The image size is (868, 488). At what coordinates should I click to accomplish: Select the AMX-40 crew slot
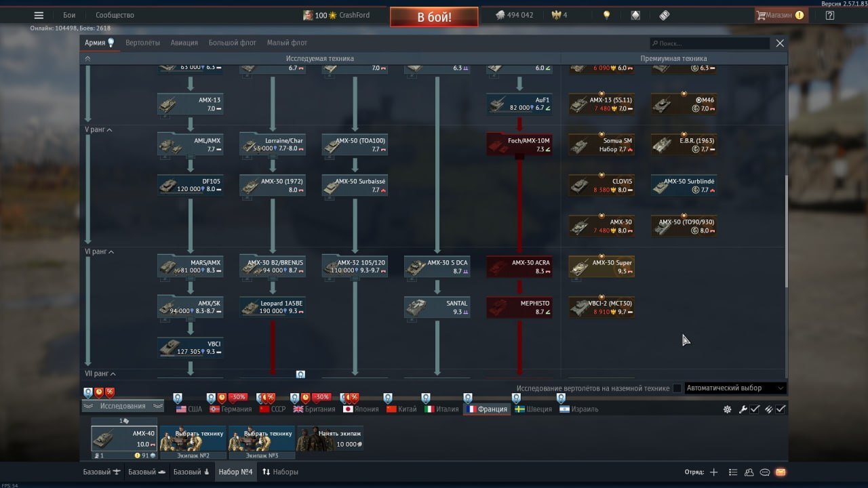click(124, 439)
